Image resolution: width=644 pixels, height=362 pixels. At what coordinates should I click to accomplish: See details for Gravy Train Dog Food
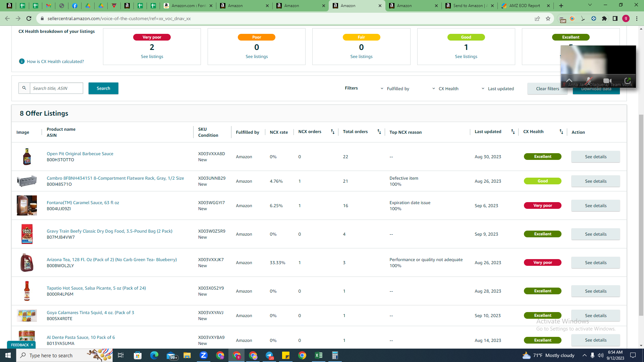coord(596,234)
